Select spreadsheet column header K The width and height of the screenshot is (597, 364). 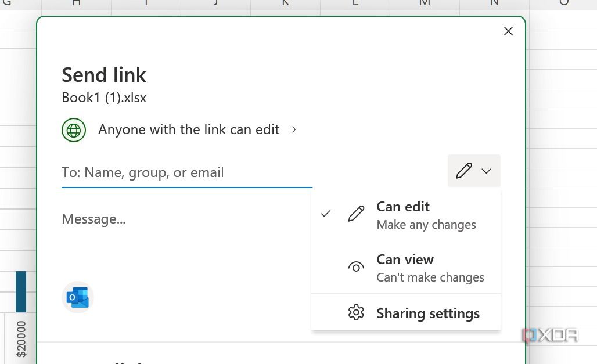click(285, 3)
